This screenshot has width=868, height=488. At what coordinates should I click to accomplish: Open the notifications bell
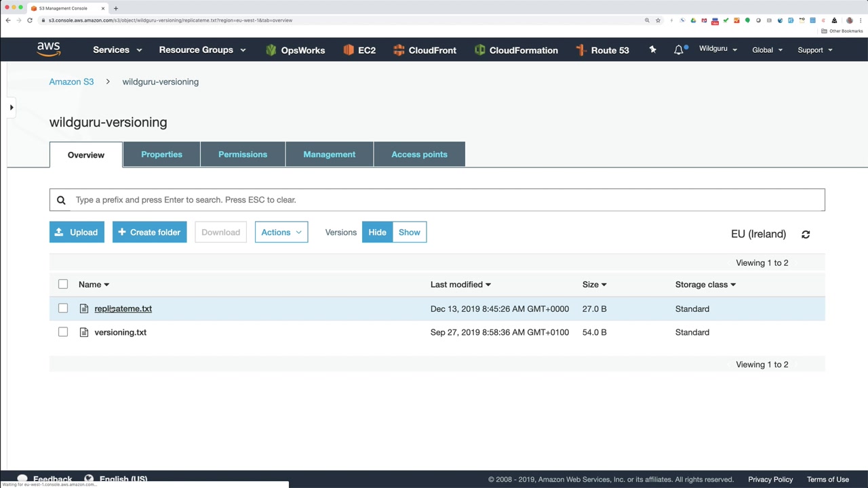679,49
